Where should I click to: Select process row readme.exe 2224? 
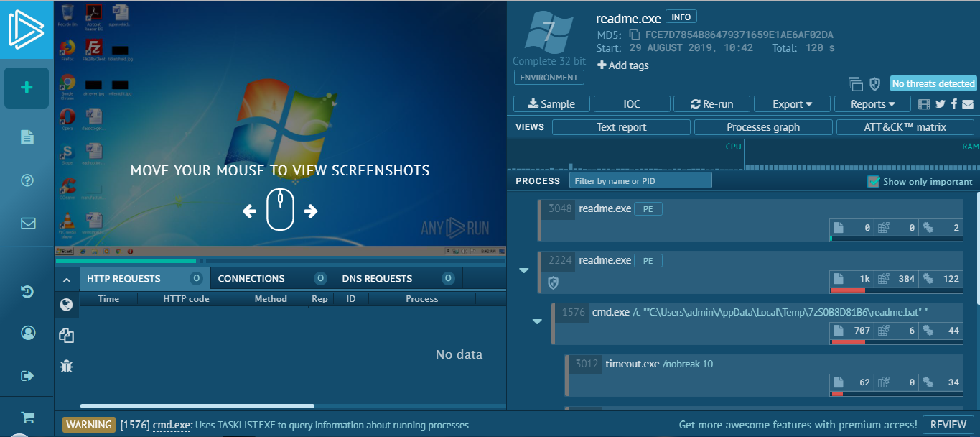tap(750, 272)
